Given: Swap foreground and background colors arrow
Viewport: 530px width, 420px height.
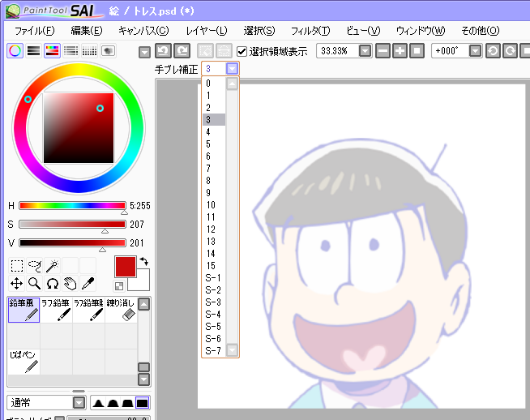Looking at the screenshot, I should click(x=144, y=261).
